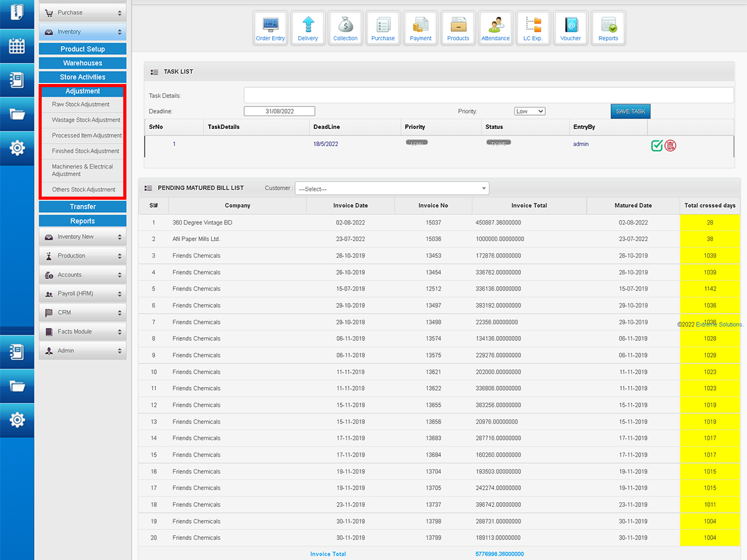Click the Warehouses sidebar button
This screenshot has width=747, height=560.
coord(83,63)
